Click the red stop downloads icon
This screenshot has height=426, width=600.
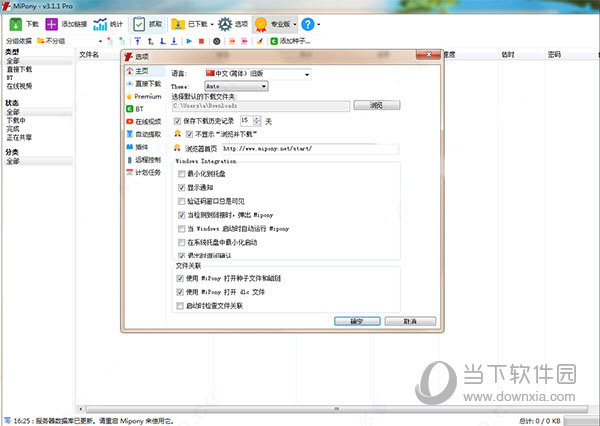click(x=201, y=41)
